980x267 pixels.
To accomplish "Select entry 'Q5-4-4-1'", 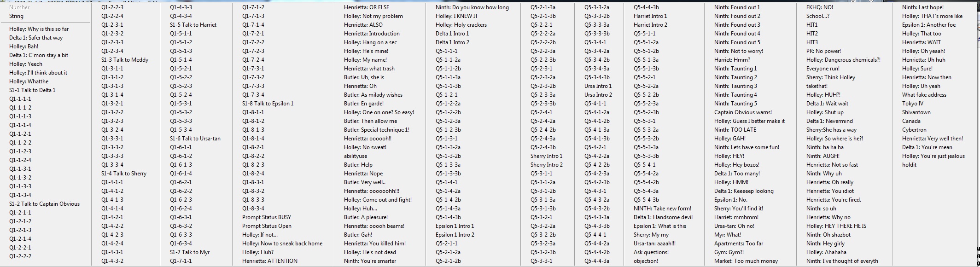I will tap(595, 235).
